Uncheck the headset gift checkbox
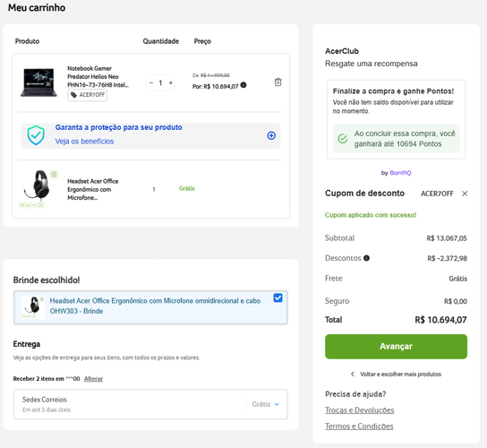 tap(278, 297)
